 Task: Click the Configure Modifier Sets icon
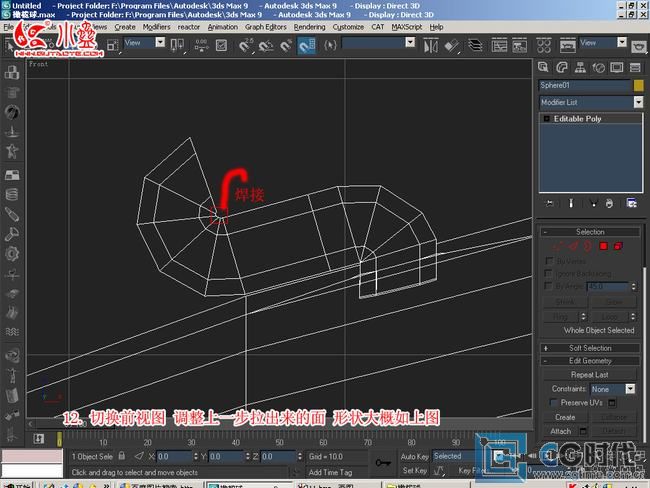pyautogui.click(x=632, y=203)
